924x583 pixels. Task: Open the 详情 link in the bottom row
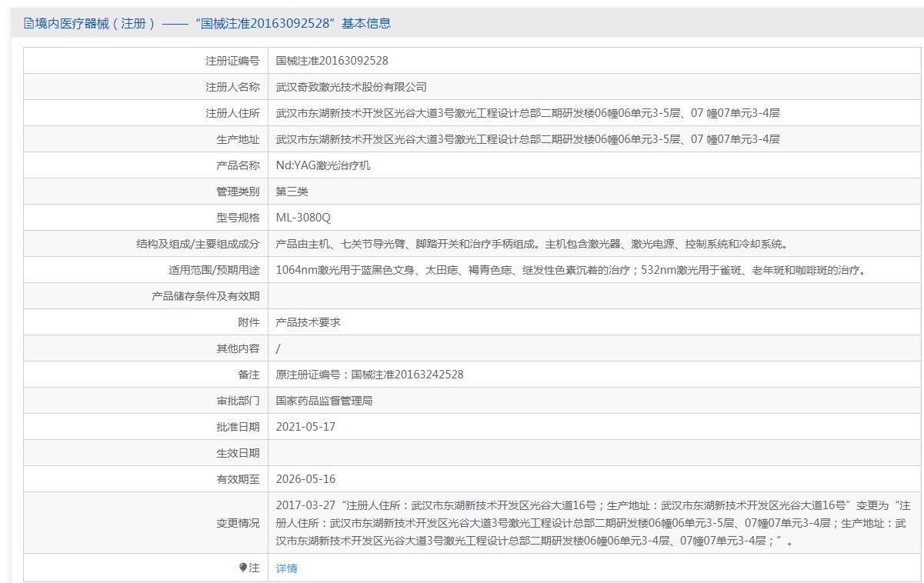click(286, 568)
